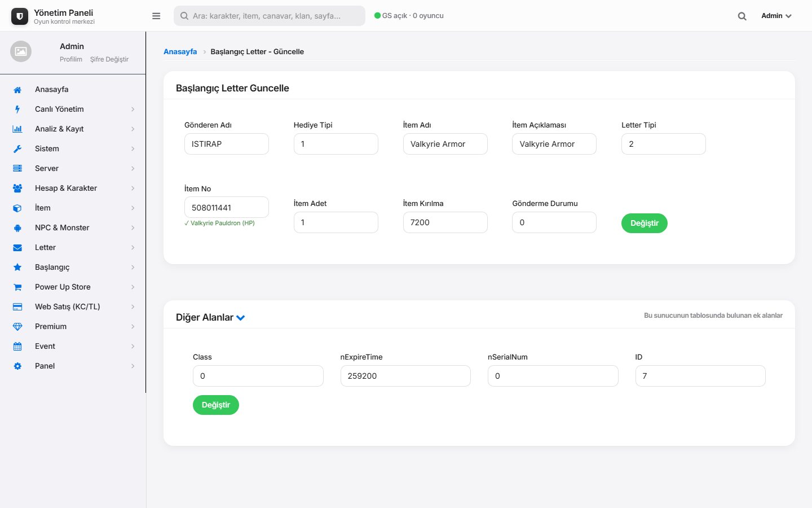Focus the top search bar input
This screenshot has width=812, height=508.
point(270,16)
